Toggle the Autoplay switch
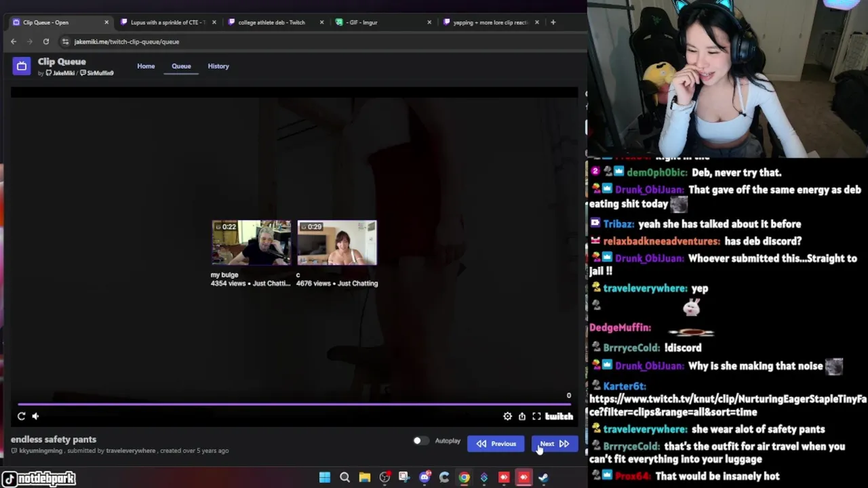Image resolution: width=868 pixels, height=488 pixels. (x=420, y=441)
